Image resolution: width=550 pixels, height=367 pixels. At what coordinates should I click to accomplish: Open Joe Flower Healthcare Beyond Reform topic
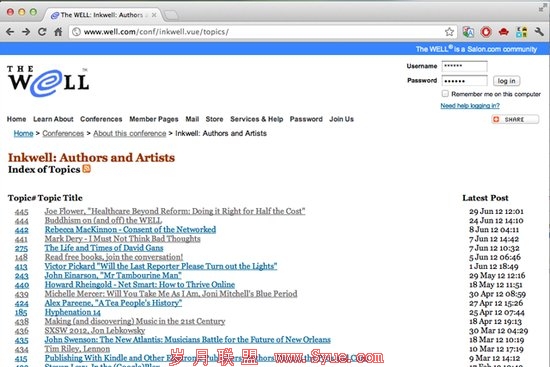pos(175,211)
